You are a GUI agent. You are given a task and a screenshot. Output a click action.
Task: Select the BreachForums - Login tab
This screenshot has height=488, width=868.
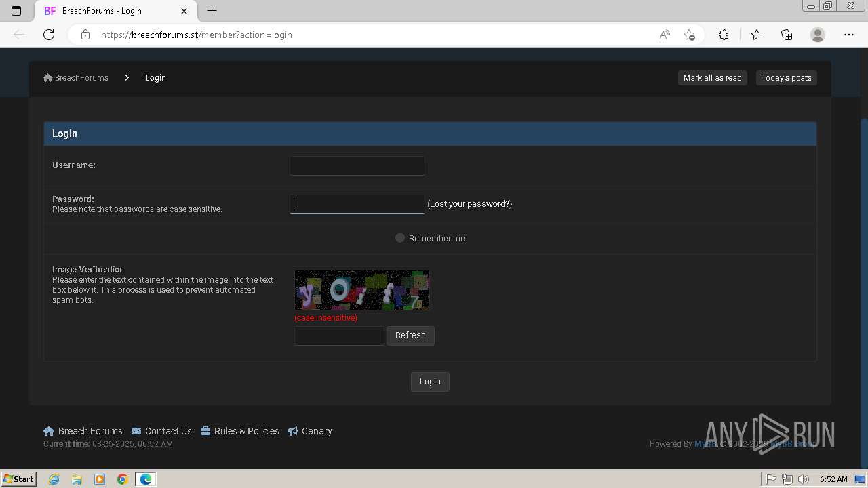click(x=115, y=11)
